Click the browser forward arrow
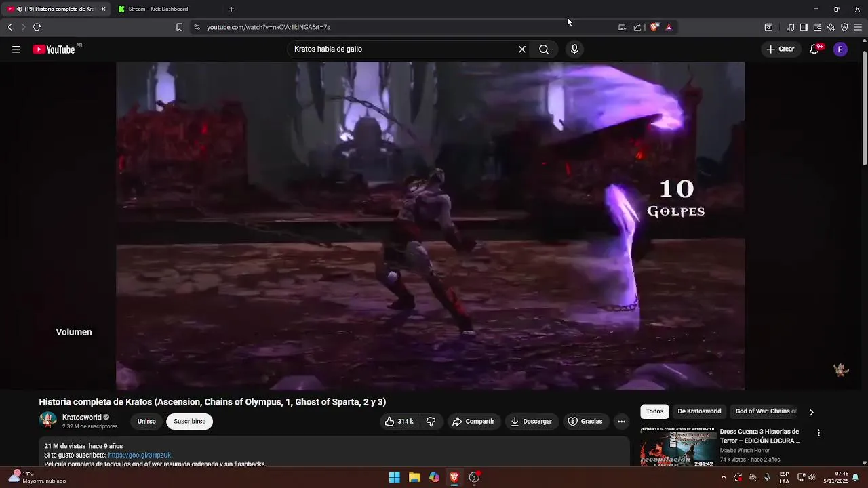Image resolution: width=868 pixels, height=488 pixels. pos(23,27)
